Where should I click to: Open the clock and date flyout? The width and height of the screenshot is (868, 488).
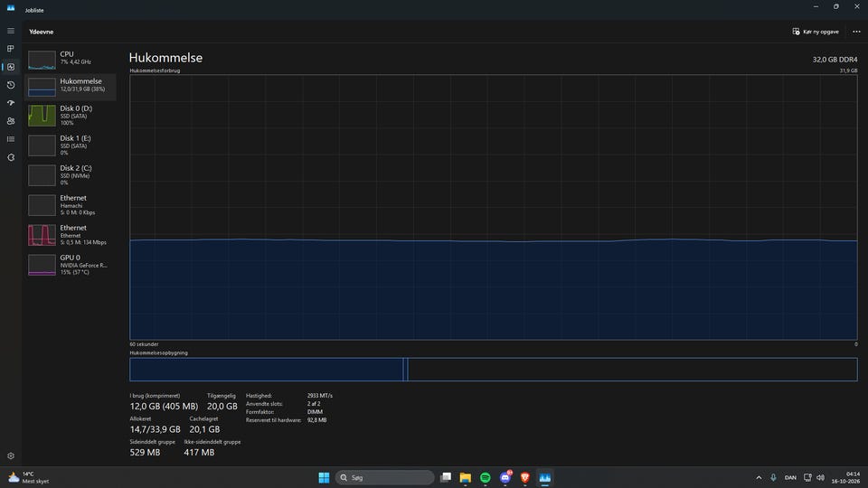tap(846, 477)
